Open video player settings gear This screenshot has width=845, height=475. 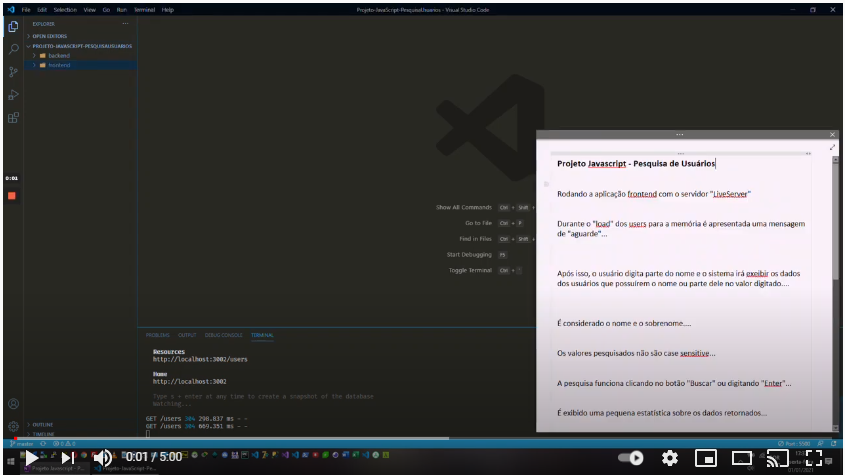tap(670, 458)
